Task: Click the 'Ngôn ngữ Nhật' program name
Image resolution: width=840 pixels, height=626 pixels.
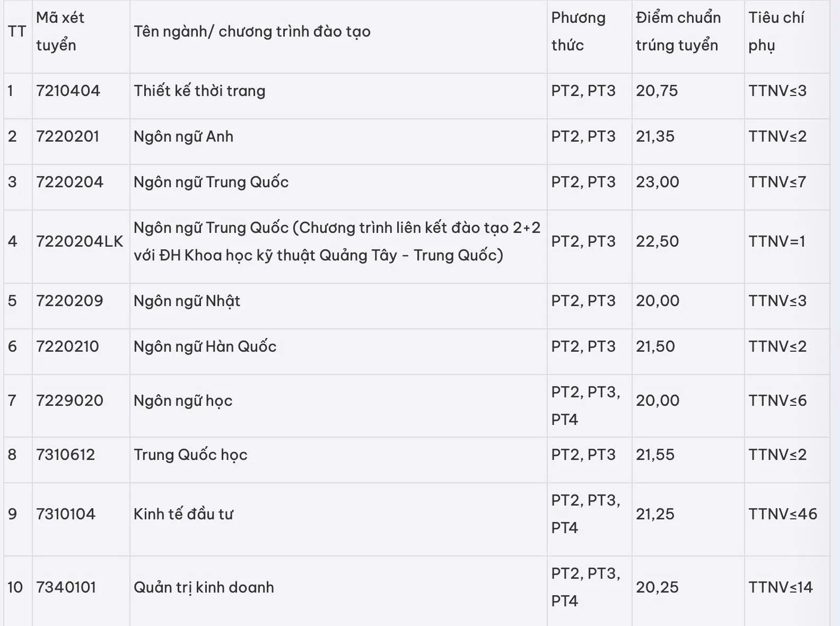Action: pos(187,301)
